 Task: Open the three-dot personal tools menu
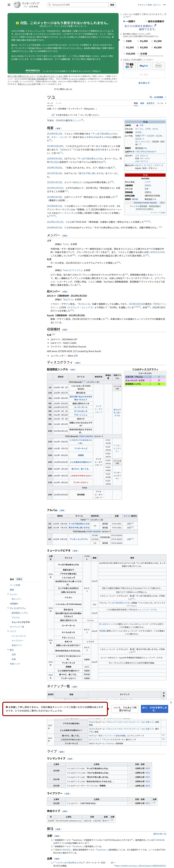165,5
